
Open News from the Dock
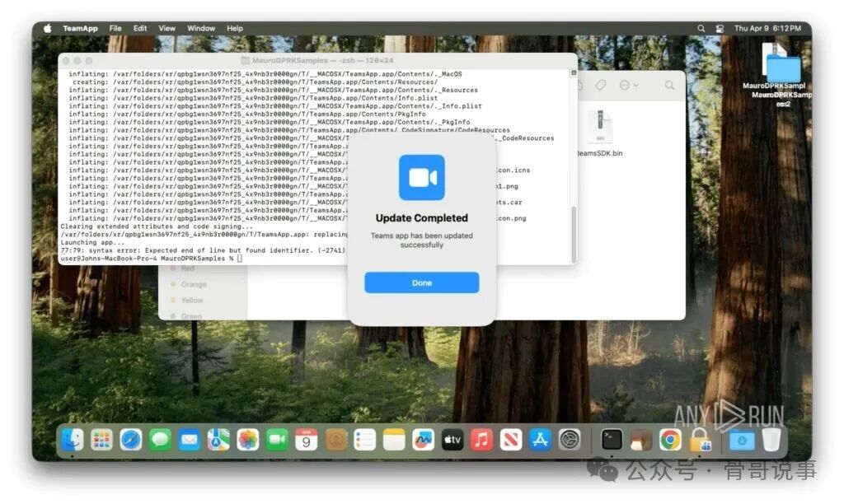511,440
